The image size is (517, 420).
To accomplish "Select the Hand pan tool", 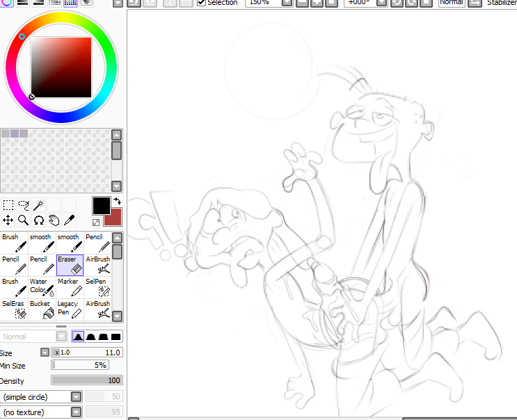I will 54,220.
